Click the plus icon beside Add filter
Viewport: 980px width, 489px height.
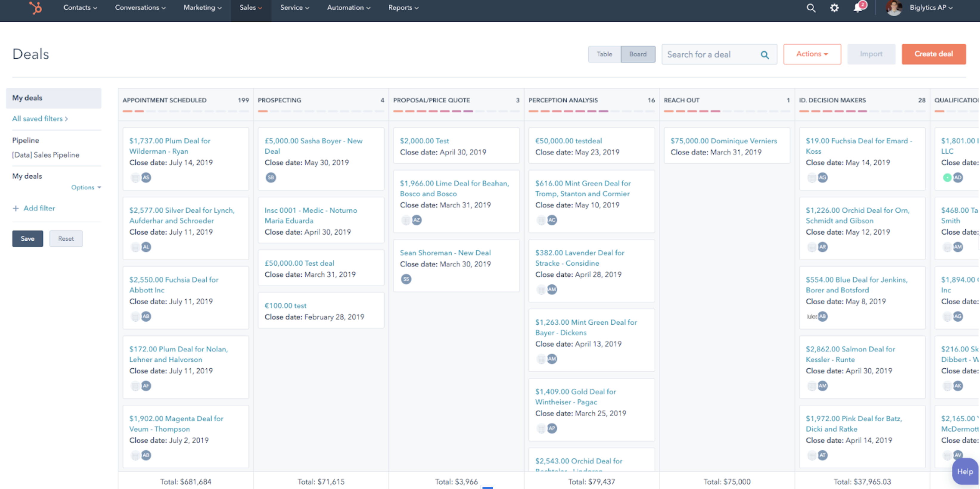[15, 208]
